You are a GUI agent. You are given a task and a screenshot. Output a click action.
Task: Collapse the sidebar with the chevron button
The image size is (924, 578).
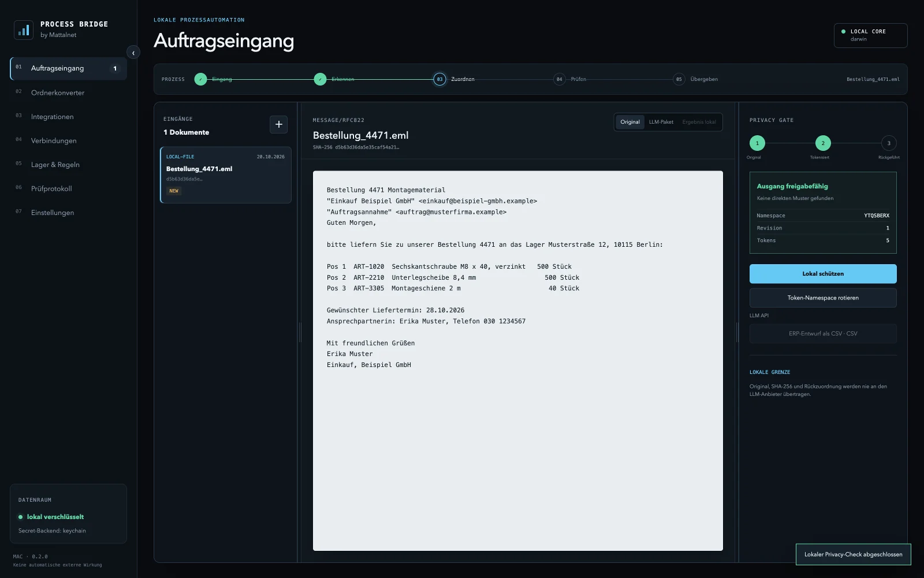coord(133,53)
